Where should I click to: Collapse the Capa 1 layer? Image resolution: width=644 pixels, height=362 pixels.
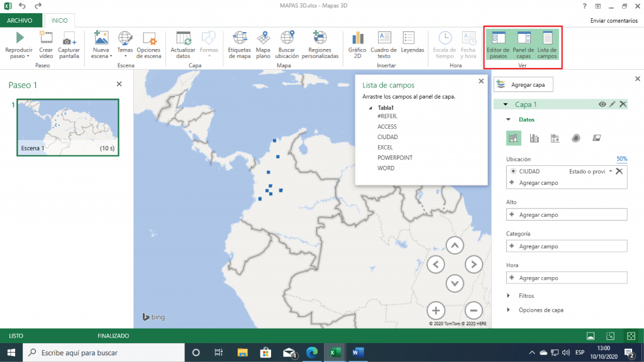click(506, 105)
